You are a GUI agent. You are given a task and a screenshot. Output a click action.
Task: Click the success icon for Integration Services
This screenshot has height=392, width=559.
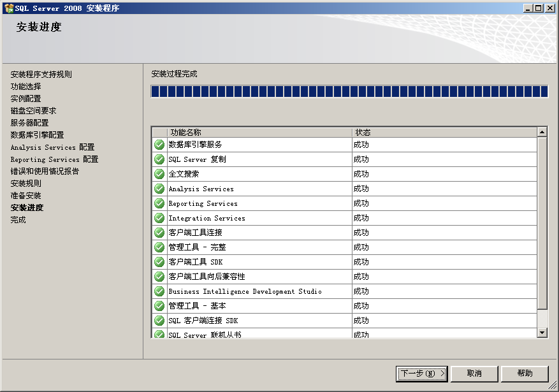(159, 218)
